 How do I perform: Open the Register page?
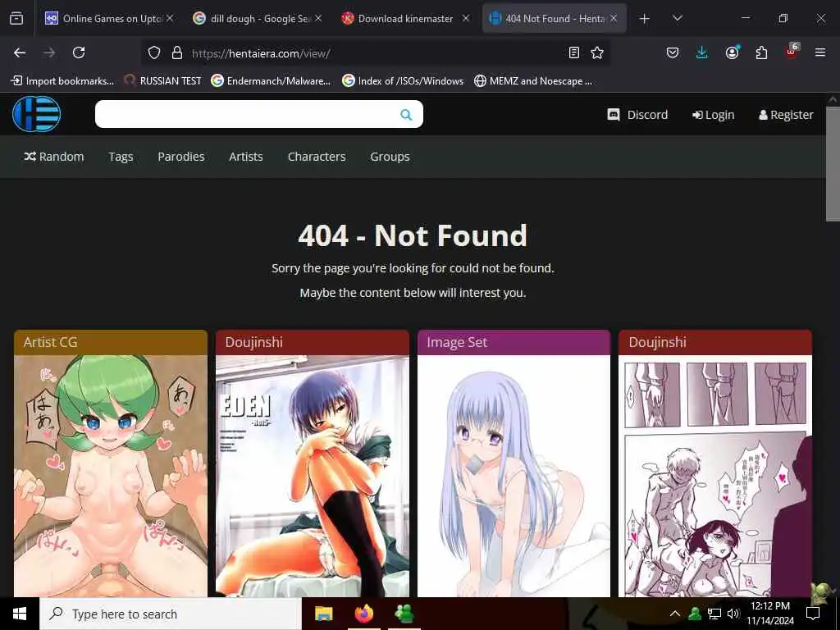coord(786,115)
